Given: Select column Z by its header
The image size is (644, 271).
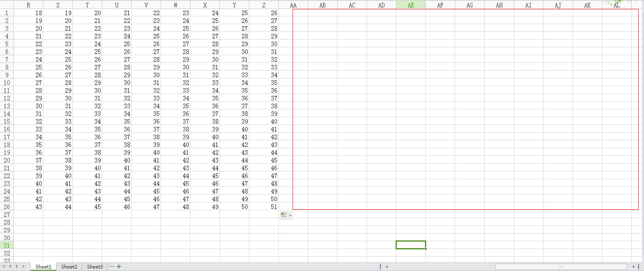Looking at the screenshot, I should [x=264, y=5].
